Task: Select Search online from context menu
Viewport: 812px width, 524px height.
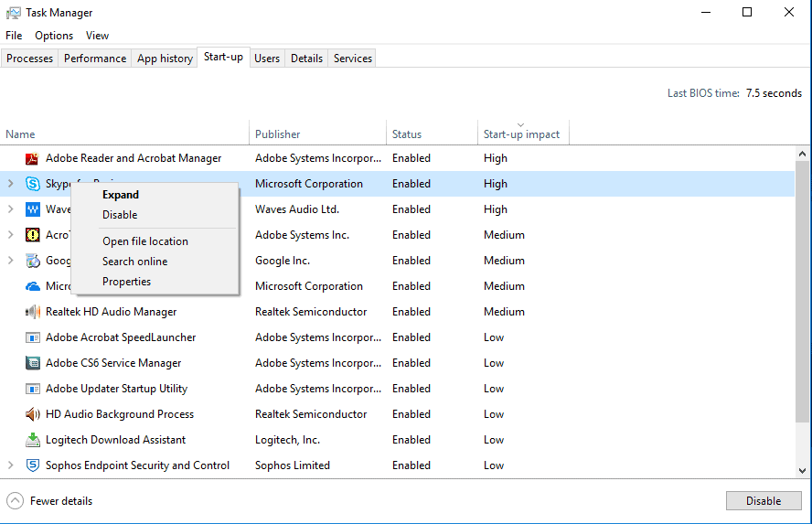Action: 134,262
